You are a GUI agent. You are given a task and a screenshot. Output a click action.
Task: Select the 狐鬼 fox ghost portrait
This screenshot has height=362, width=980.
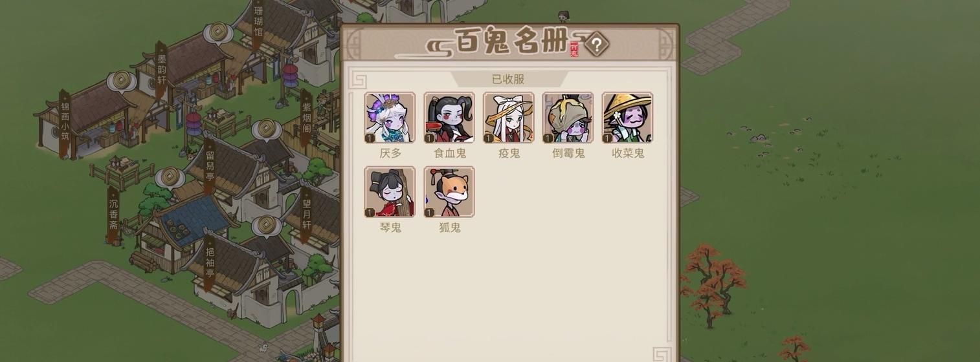(x=449, y=192)
